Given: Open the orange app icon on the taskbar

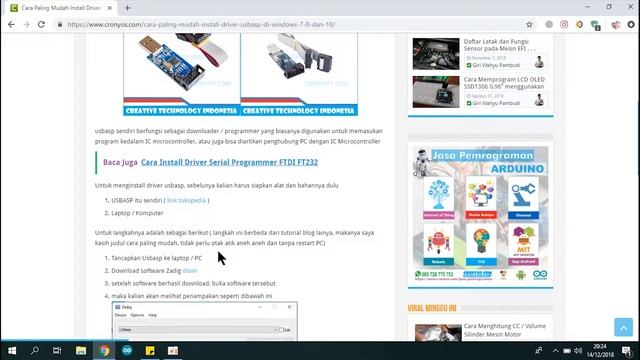Looking at the screenshot, I should click(173, 351).
